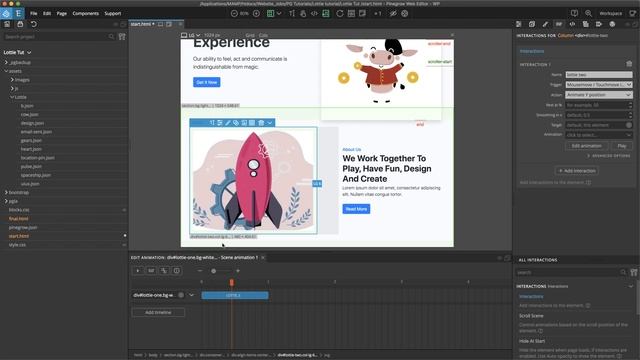Open the Action dropdown Animate Y position
The height and width of the screenshot is (360, 640).
(599, 95)
